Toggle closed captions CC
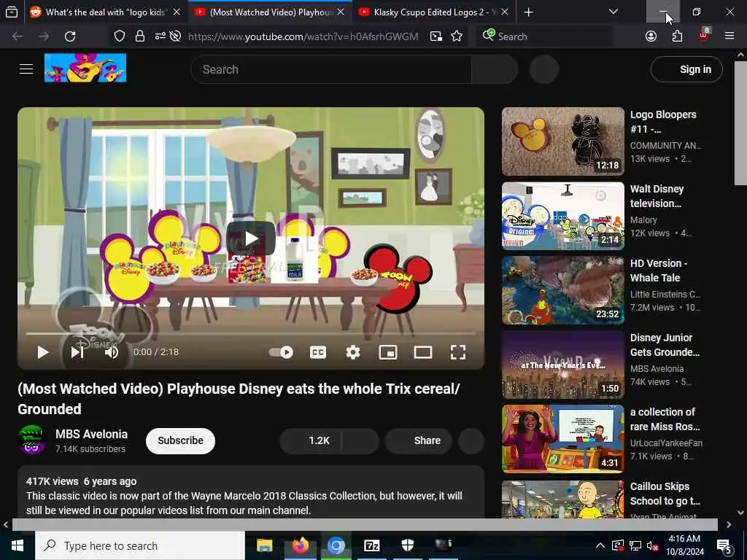Screen dimensions: 747x560 (x=318, y=352)
